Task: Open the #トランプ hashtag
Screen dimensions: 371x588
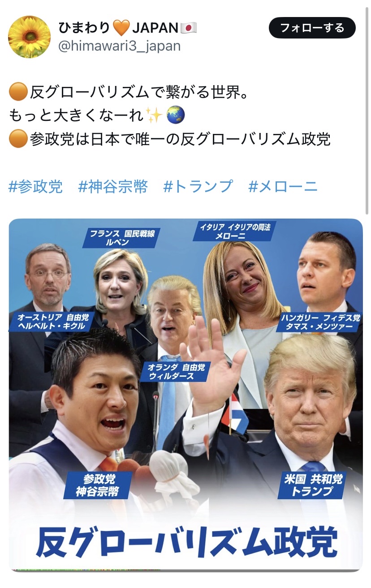Action: pyautogui.click(x=198, y=186)
